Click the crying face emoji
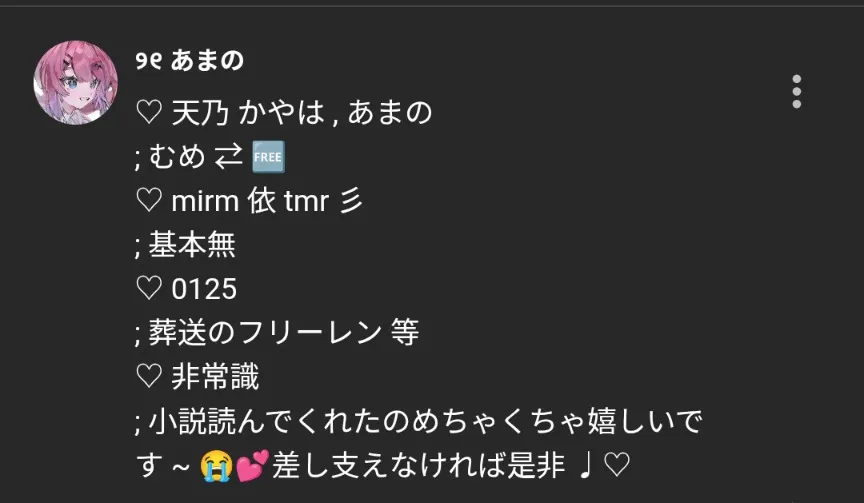This screenshot has width=864, height=503. tap(216, 466)
